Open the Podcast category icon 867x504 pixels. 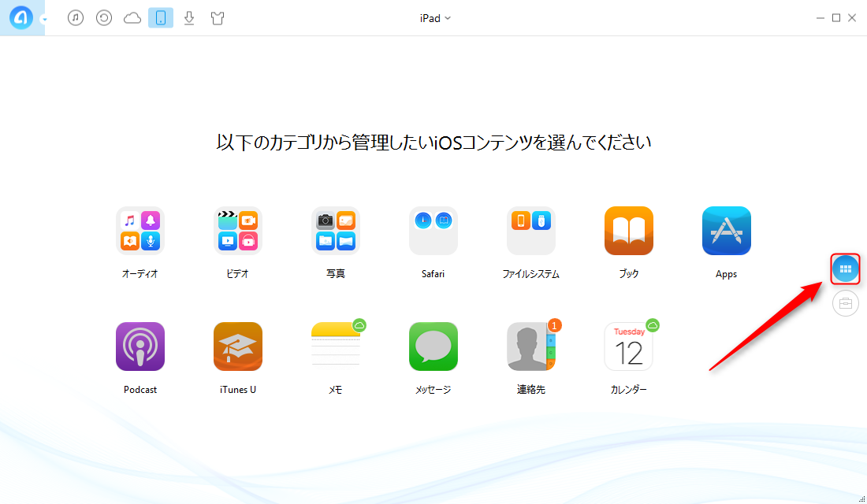coord(140,346)
